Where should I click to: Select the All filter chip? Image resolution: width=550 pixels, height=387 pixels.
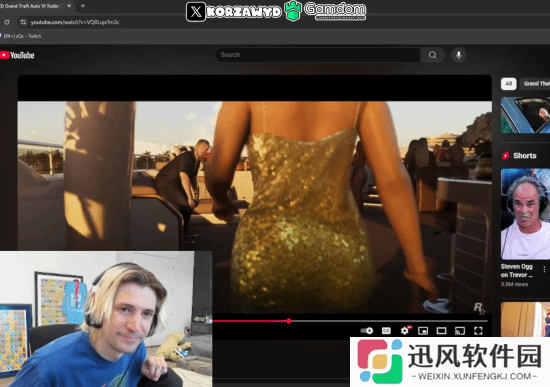(x=509, y=84)
